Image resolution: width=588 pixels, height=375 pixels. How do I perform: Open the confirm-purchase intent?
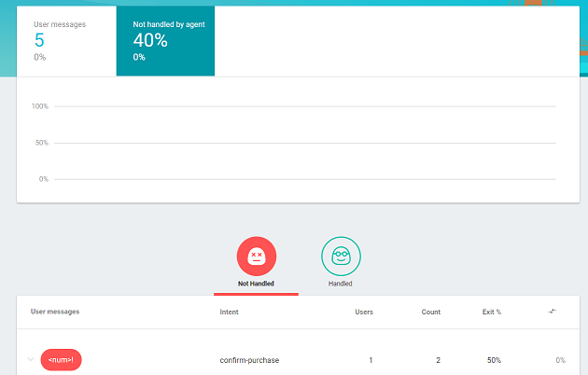point(249,360)
